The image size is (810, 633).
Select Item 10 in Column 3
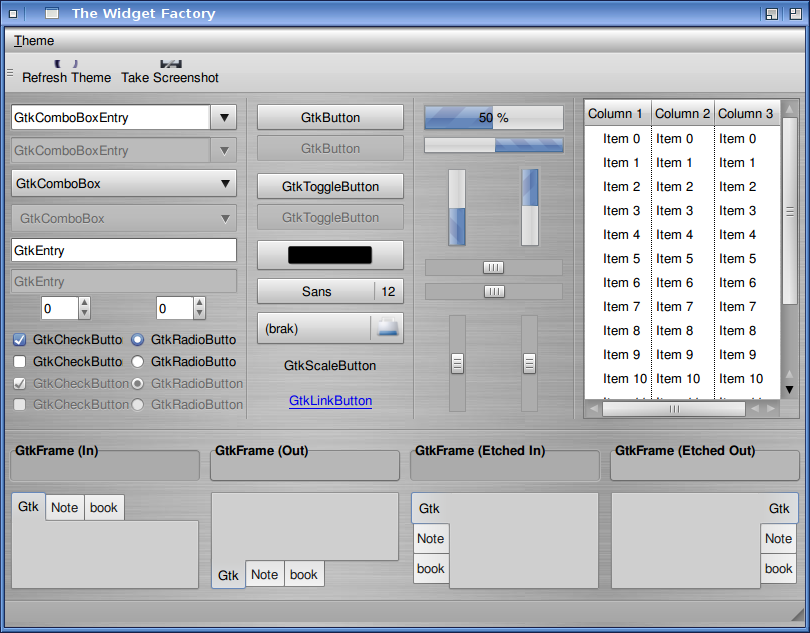click(x=741, y=379)
